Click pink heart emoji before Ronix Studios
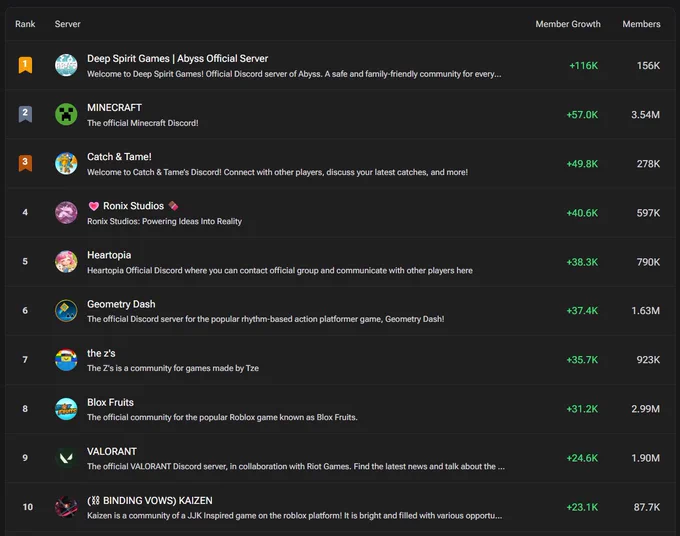The width and height of the screenshot is (680, 536). point(94,206)
